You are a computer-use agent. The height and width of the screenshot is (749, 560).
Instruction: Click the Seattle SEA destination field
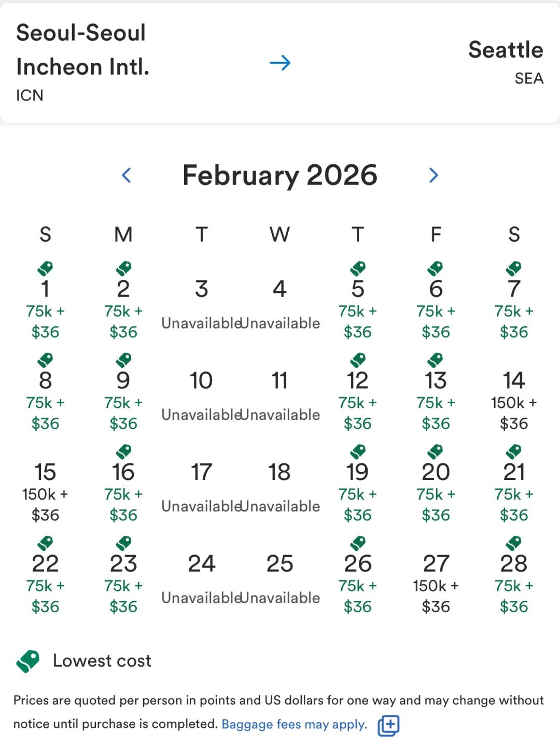tap(505, 62)
